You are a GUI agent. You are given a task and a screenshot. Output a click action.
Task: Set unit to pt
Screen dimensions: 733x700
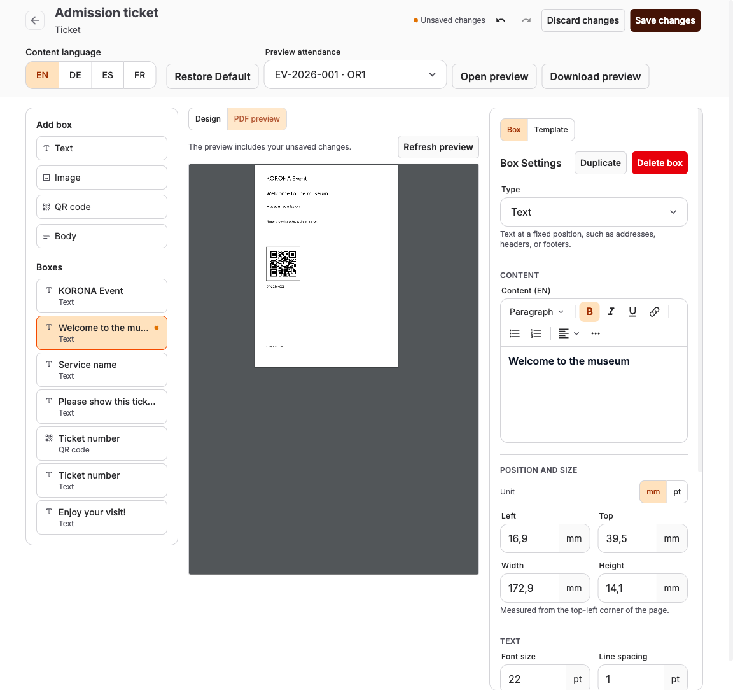point(677,492)
